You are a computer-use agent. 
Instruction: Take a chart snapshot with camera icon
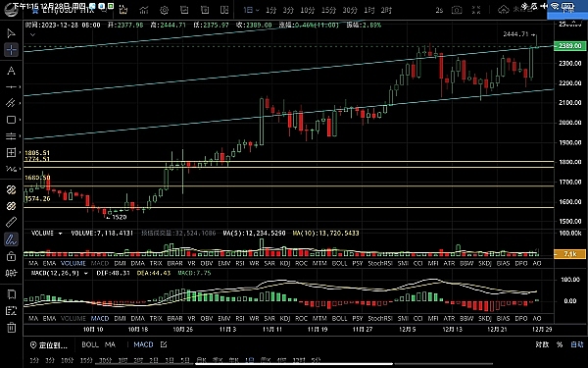tap(457, 10)
